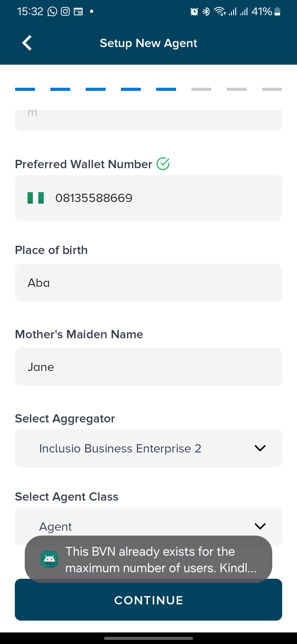The height and width of the screenshot is (644, 297).
Task: Edit the Preferred Wallet Number field
Action: pyautogui.click(x=165, y=198)
